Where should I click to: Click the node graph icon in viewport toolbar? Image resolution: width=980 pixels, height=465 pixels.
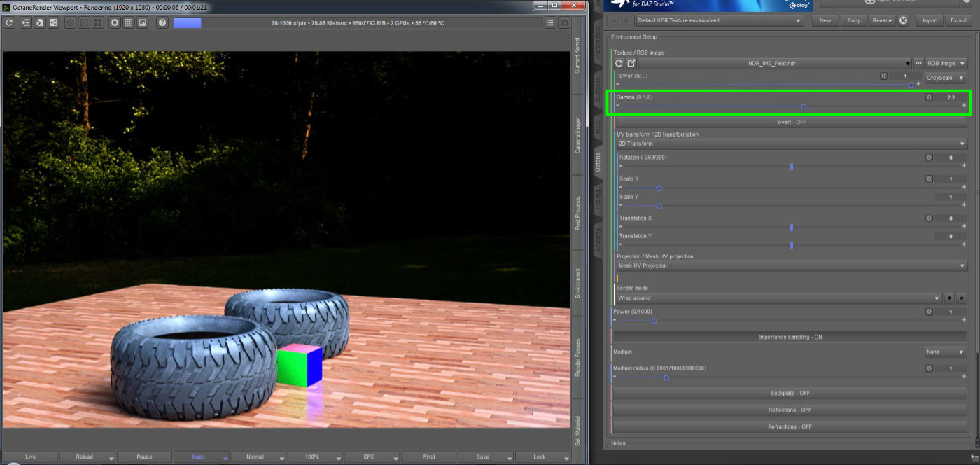(54, 22)
